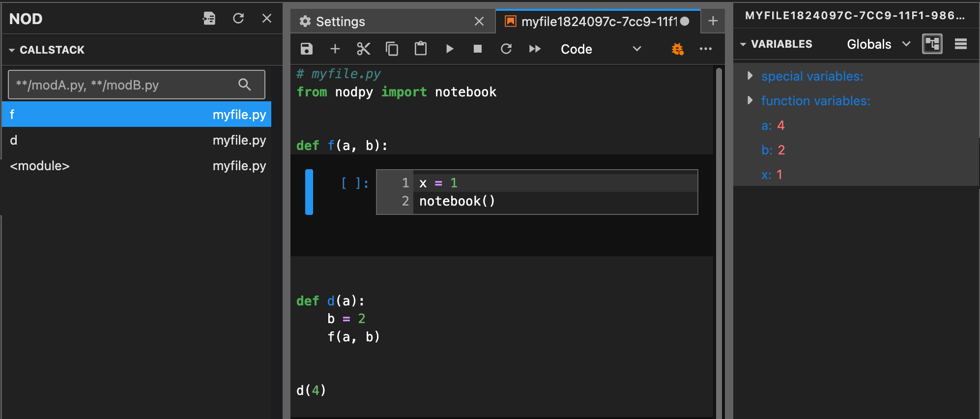The width and height of the screenshot is (980, 419).
Task: Close the Settings tab
Action: (479, 21)
